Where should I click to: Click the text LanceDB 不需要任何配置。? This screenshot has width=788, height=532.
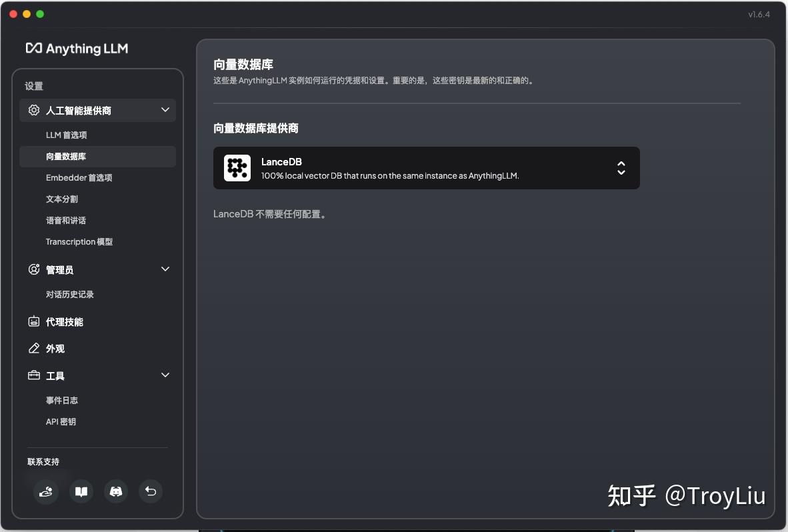[271, 214]
